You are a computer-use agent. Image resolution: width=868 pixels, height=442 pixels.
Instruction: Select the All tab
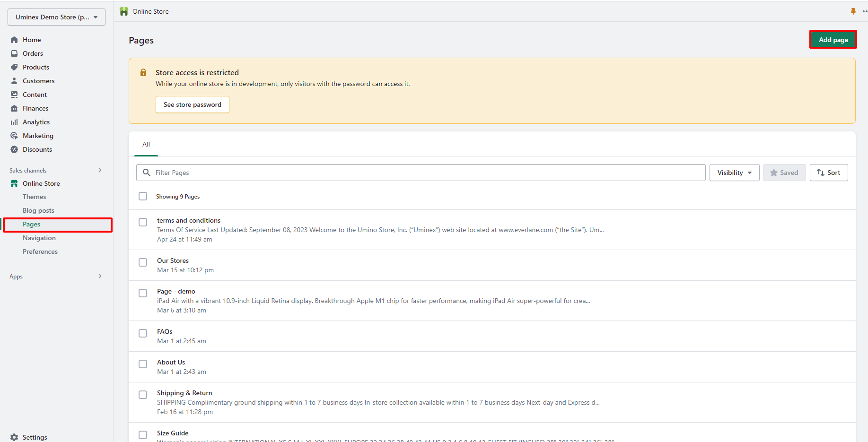click(146, 144)
